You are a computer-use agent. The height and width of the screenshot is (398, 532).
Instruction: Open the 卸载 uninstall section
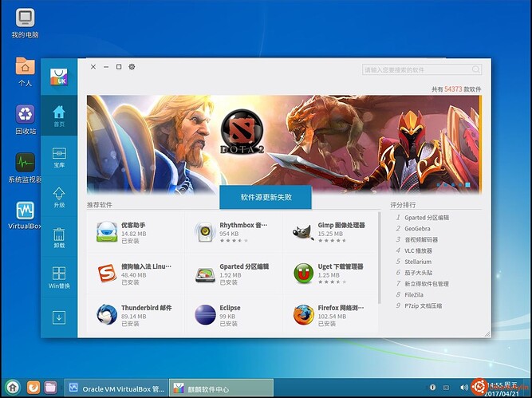click(x=59, y=237)
